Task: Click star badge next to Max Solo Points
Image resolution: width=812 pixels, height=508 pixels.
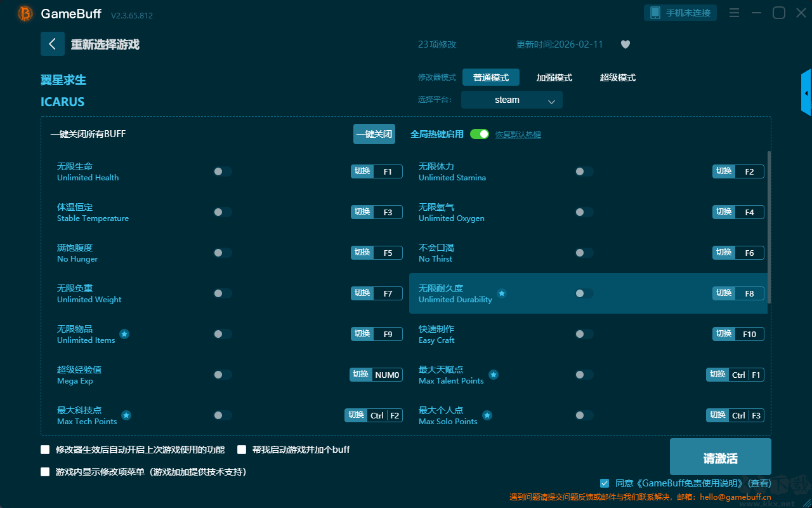Action: [487, 415]
